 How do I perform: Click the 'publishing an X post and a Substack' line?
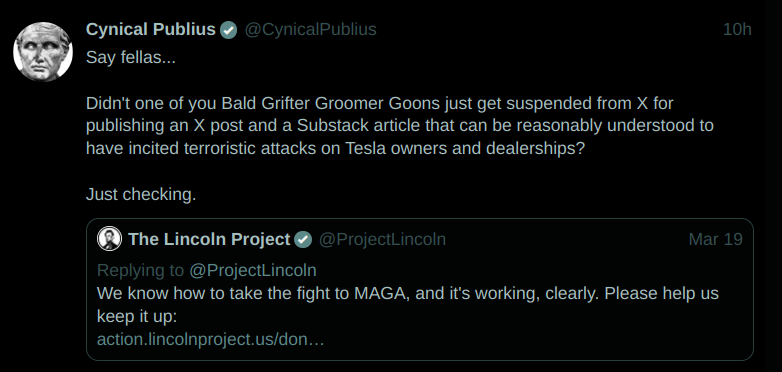pos(399,126)
